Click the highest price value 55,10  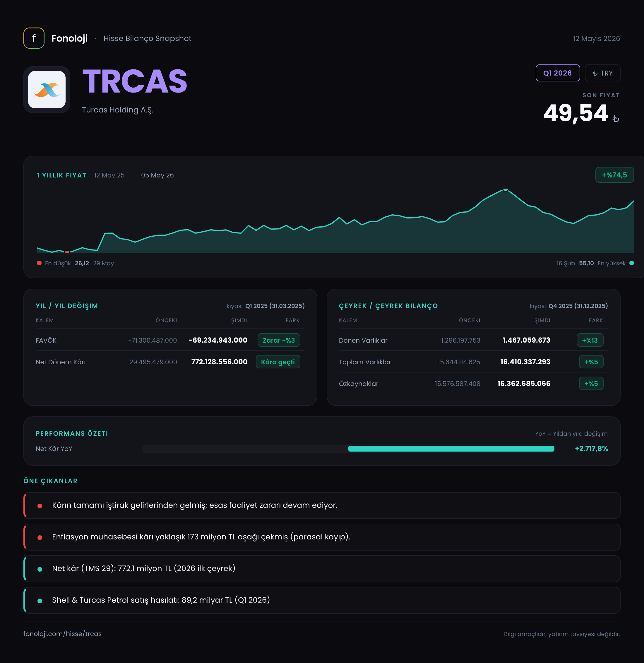[x=586, y=263]
